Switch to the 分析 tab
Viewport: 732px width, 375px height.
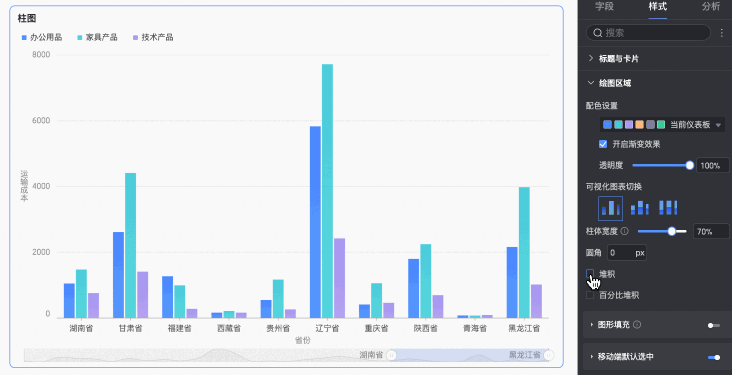pyautogui.click(x=711, y=7)
